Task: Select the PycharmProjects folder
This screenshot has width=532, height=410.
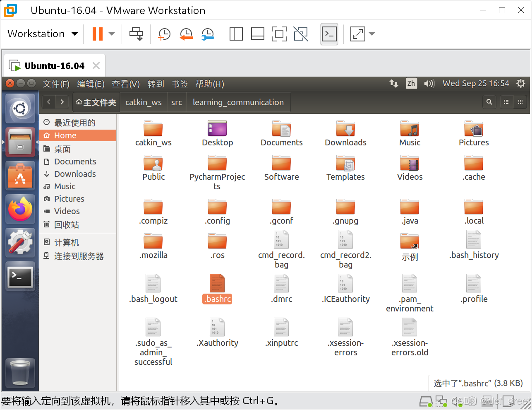Action: 217,171
